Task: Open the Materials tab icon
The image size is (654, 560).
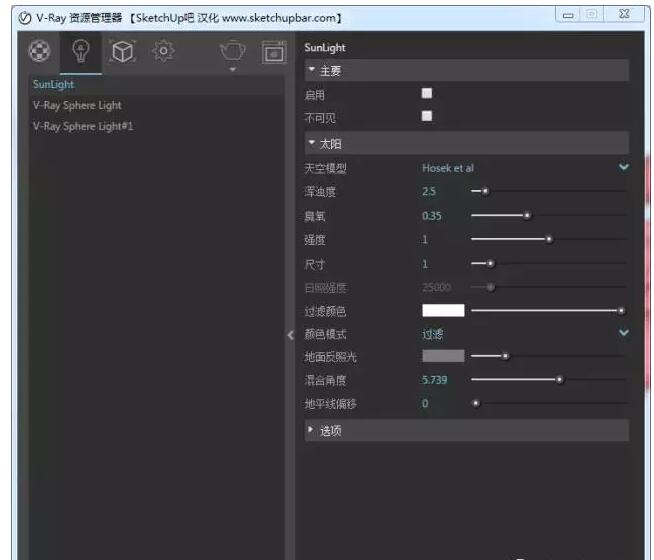Action: (x=39, y=51)
